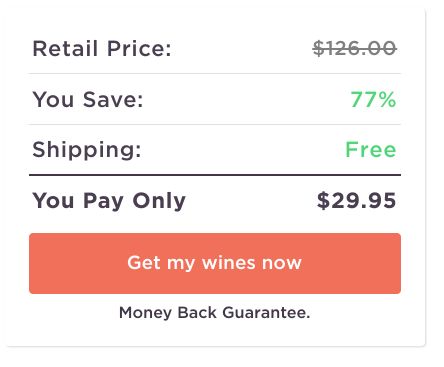The height and width of the screenshot is (367, 444).
Task: Select the Money Back Guarantee text
Action: (215, 313)
